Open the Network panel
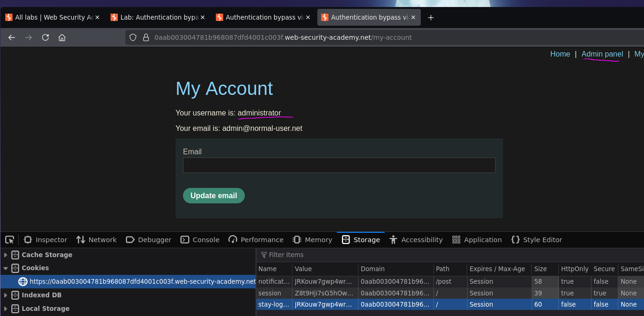 click(96, 240)
